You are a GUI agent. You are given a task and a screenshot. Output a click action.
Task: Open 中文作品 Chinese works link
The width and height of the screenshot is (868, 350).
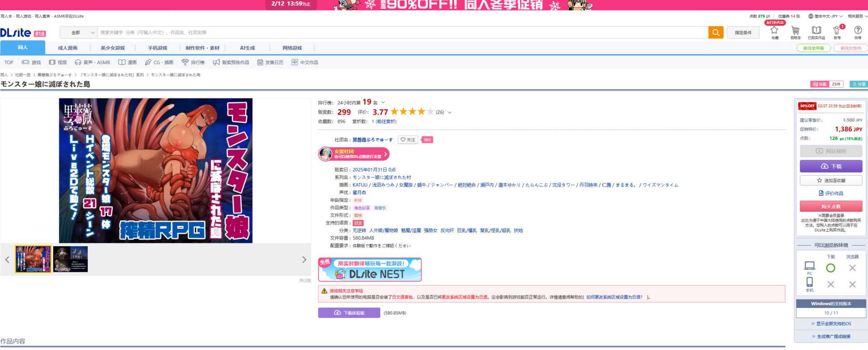(305, 62)
